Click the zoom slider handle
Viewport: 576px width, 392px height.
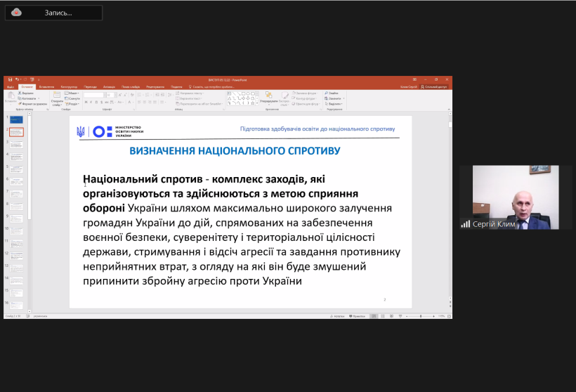421,316
